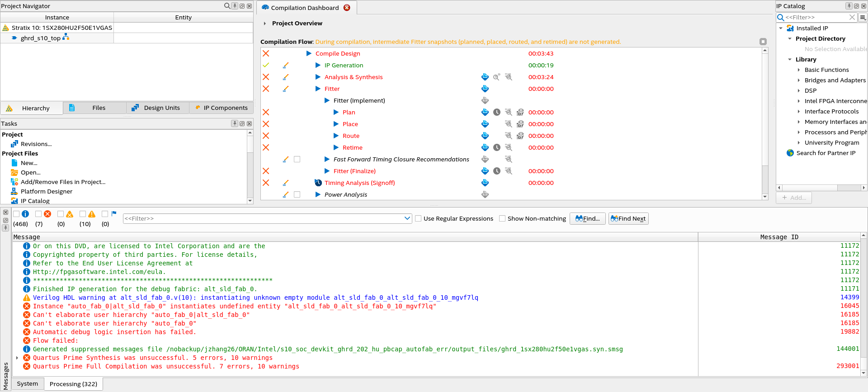Image resolution: width=868 pixels, height=392 pixels.
Task: Open IP Catalog options menu icon
Action: (863, 17)
